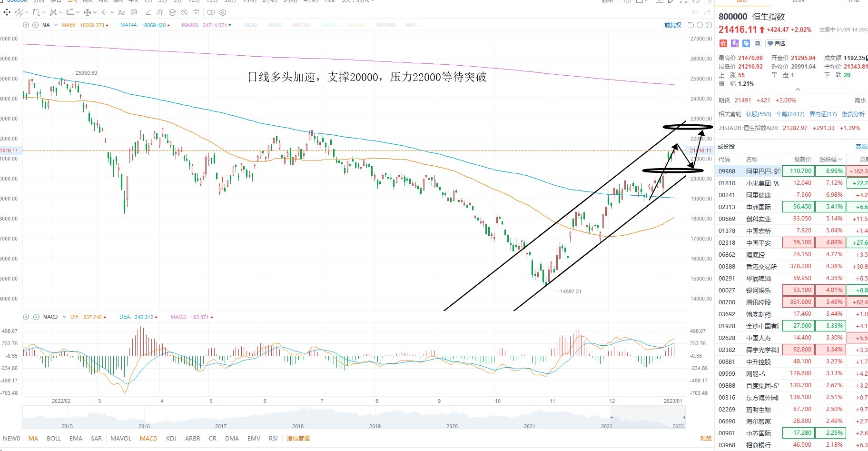Image resolution: width=868 pixels, height=451 pixels.
Task: Open the MACD indicator settings gear
Action: 26,317
